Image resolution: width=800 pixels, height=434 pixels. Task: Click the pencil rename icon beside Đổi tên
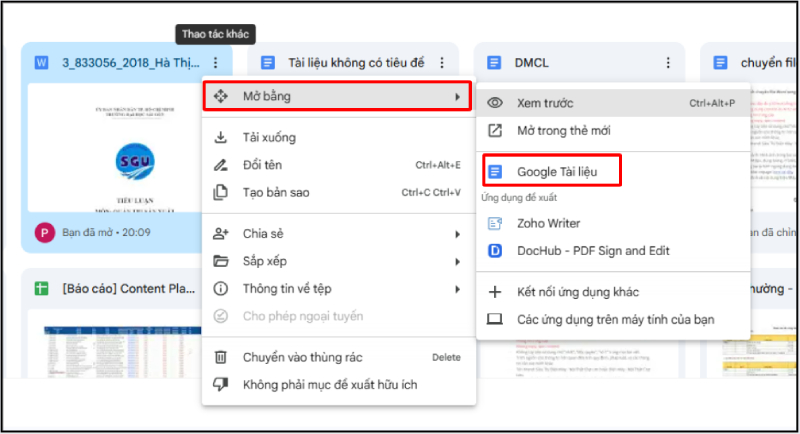(x=220, y=165)
